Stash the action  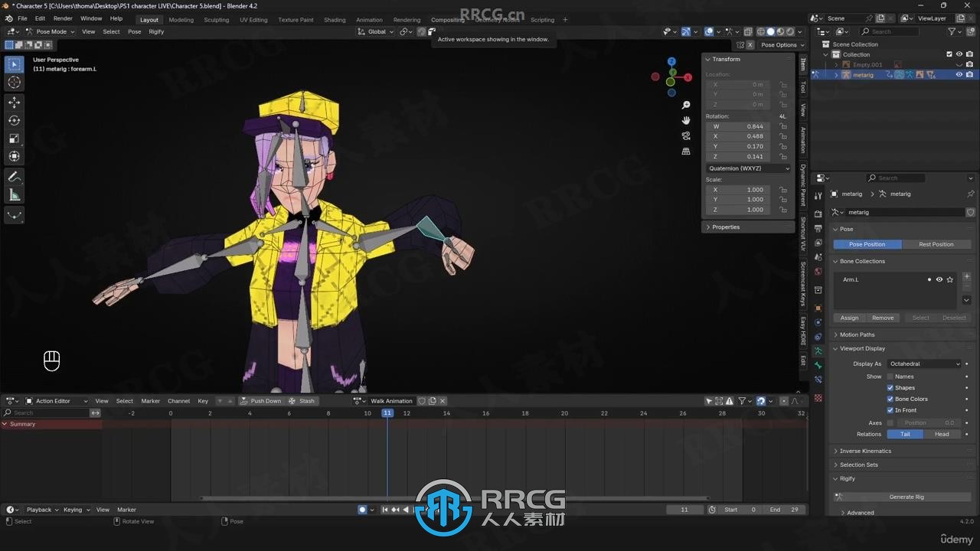302,401
